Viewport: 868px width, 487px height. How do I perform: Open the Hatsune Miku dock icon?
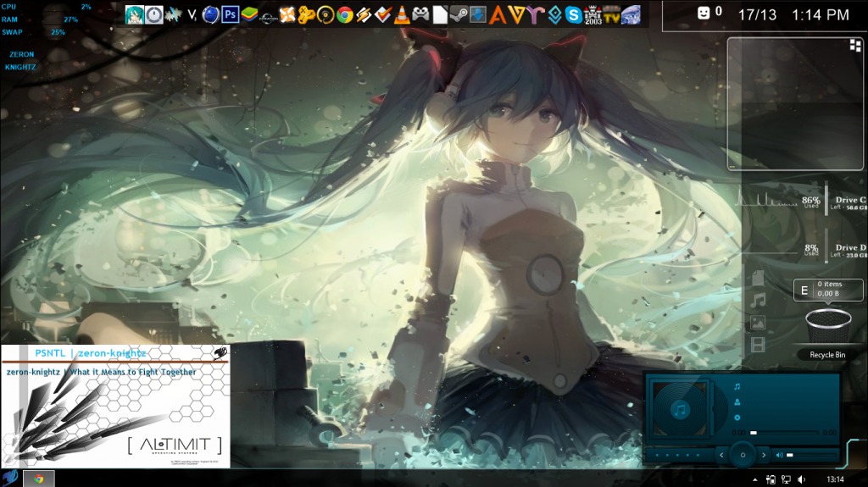(x=135, y=15)
